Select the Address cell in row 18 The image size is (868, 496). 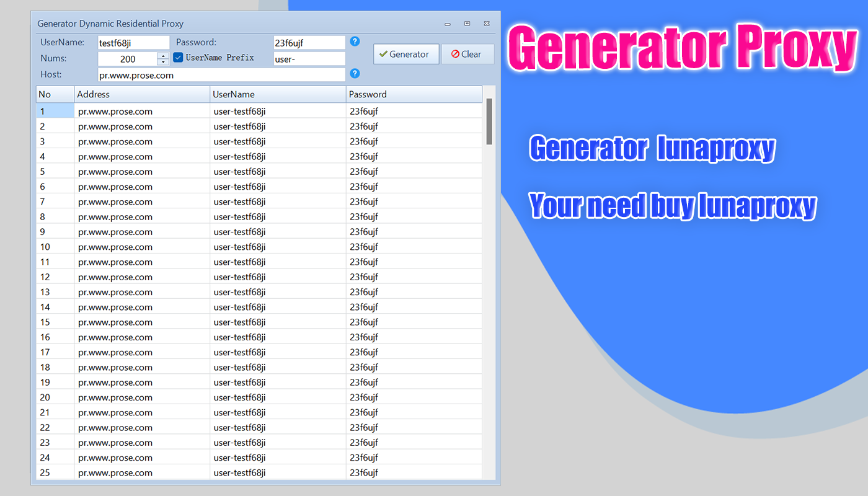(x=142, y=367)
